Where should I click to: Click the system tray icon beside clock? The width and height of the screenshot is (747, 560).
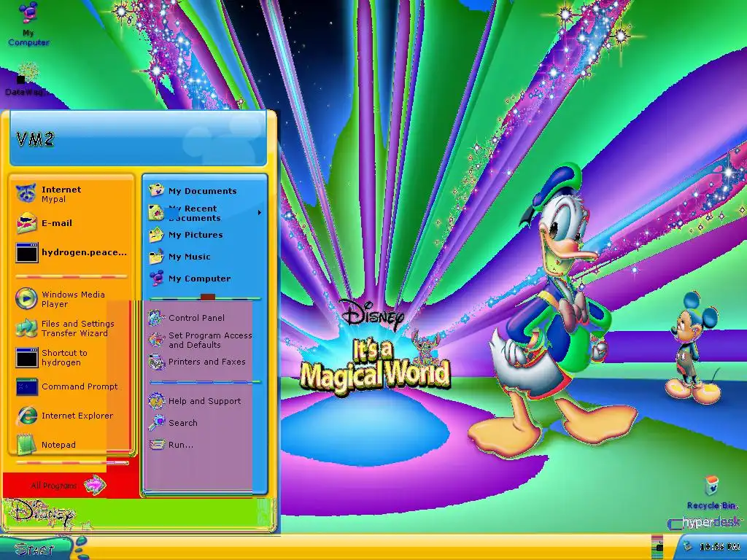pos(687,547)
